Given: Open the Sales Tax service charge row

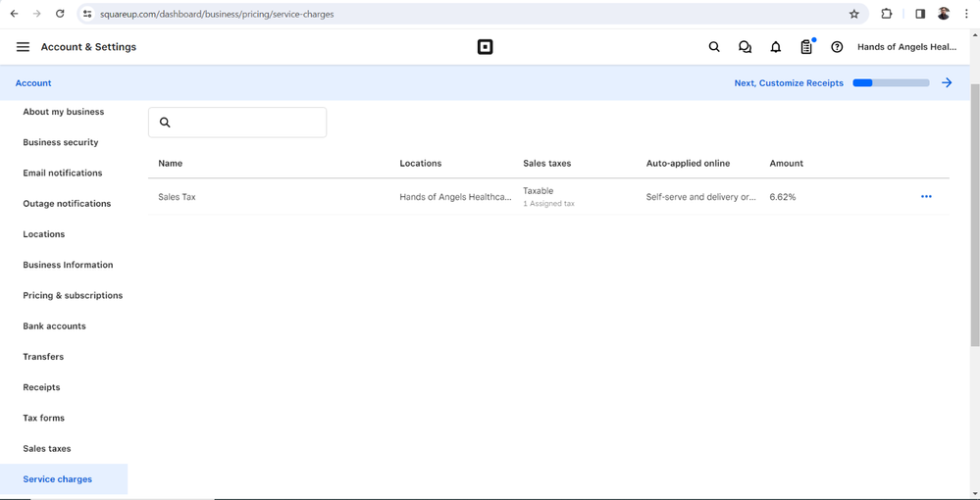Looking at the screenshot, I should pos(178,197).
